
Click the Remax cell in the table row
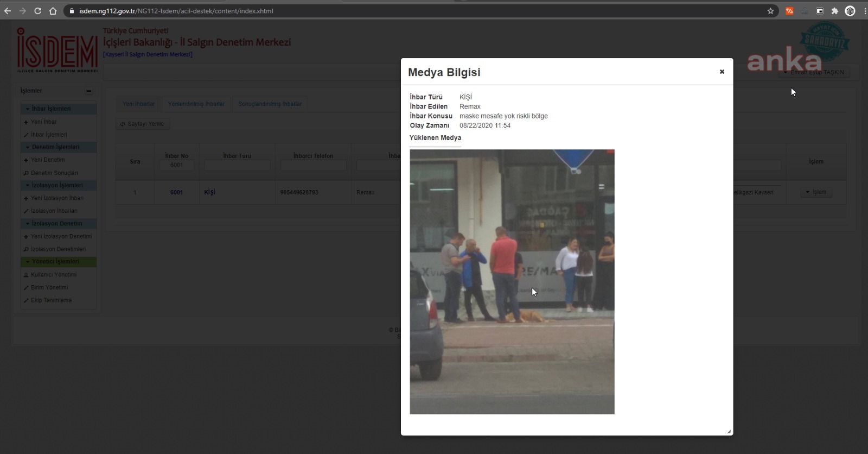366,192
